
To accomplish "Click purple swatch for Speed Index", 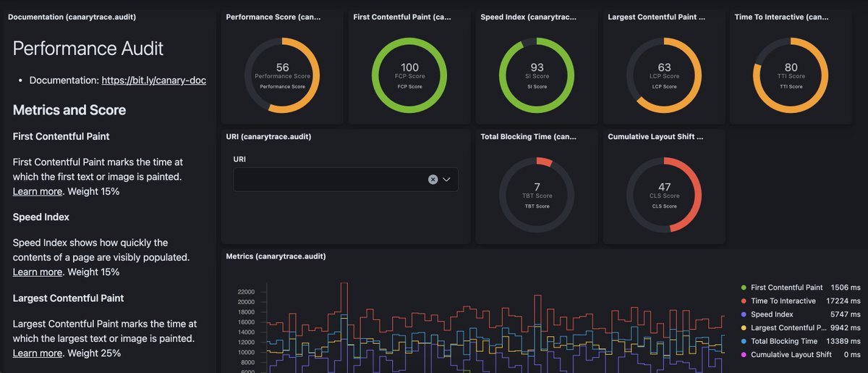I will click(x=744, y=314).
